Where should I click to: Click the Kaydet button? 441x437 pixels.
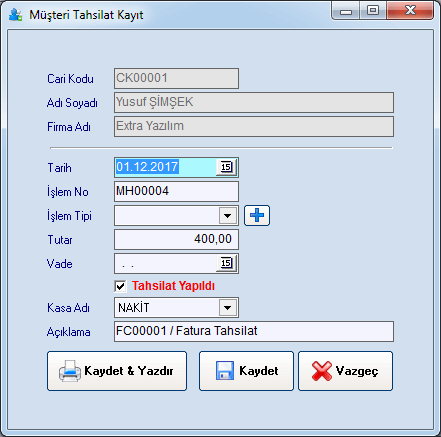coord(246,371)
